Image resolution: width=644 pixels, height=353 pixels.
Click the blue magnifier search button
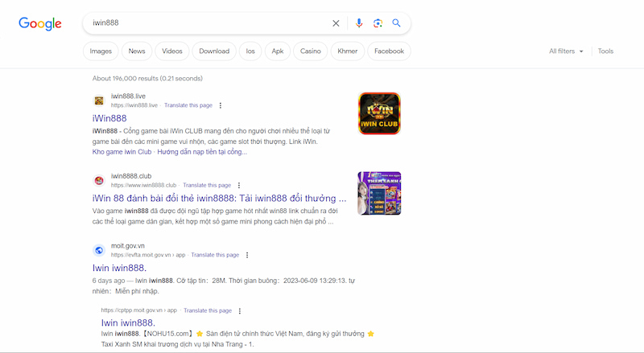coord(396,23)
